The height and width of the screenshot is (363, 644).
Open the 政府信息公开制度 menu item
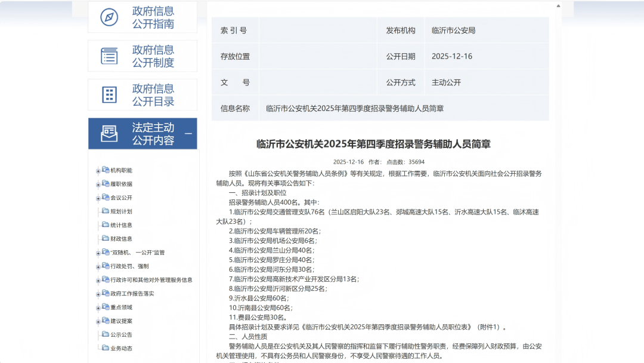point(153,56)
